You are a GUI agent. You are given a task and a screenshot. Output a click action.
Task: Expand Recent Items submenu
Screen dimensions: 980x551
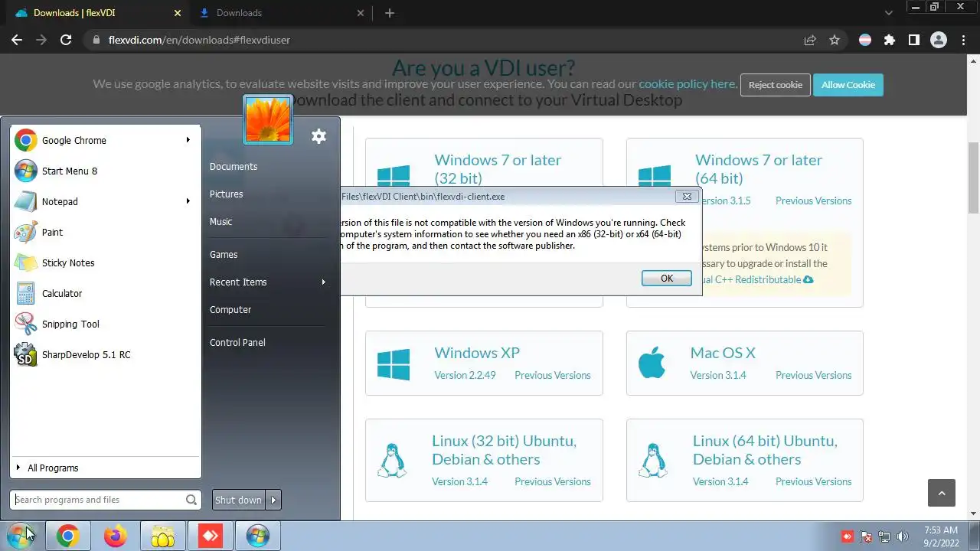coord(323,282)
